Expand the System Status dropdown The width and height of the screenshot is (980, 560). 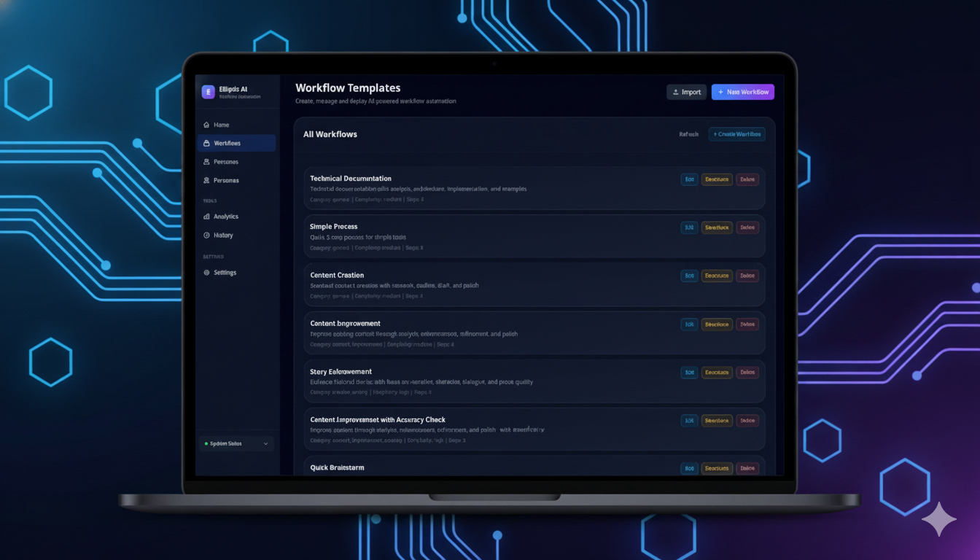[x=236, y=443]
